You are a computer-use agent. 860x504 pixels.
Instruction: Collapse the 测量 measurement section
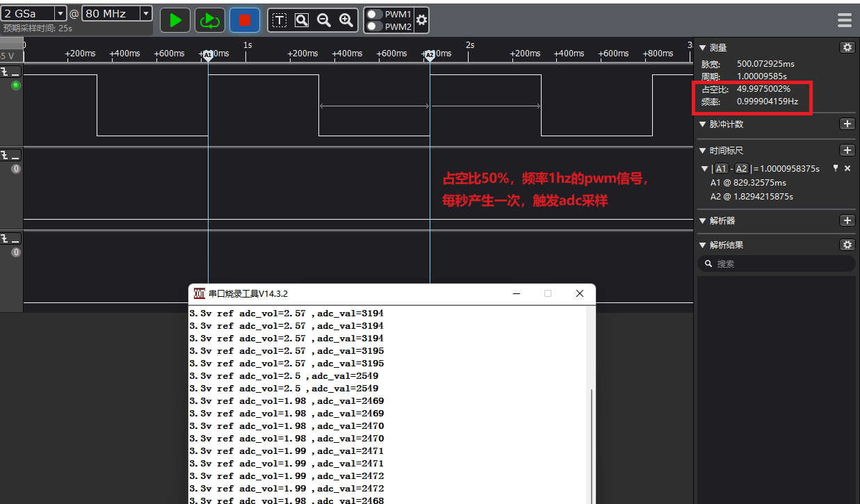tap(702, 48)
